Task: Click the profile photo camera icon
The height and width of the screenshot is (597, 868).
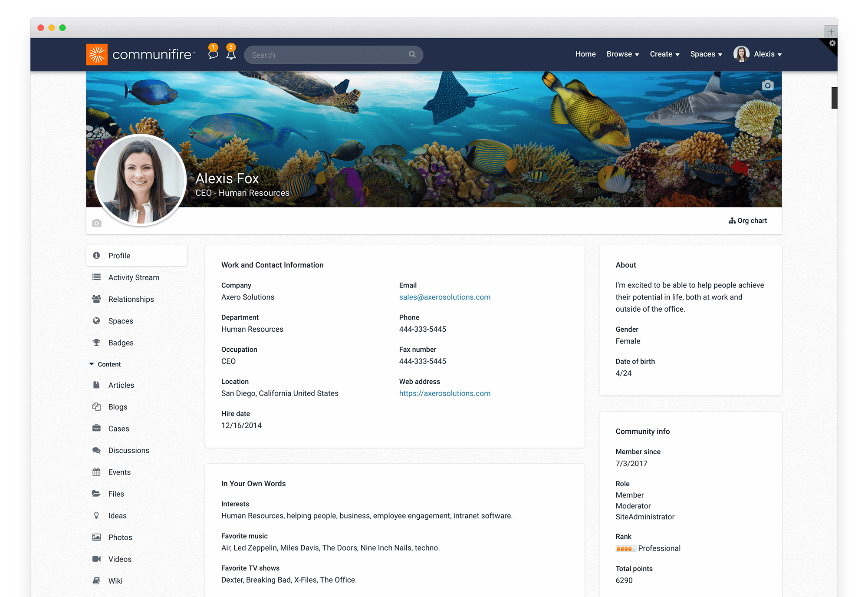Action: point(97,222)
